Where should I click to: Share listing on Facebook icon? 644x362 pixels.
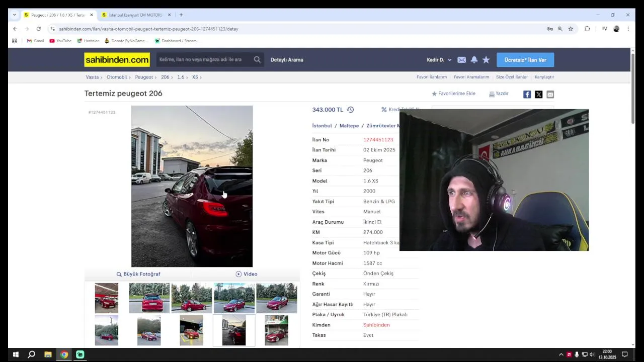point(527,94)
